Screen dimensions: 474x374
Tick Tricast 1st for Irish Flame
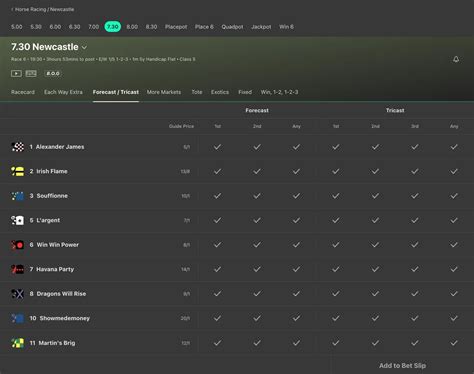(336, 171)
